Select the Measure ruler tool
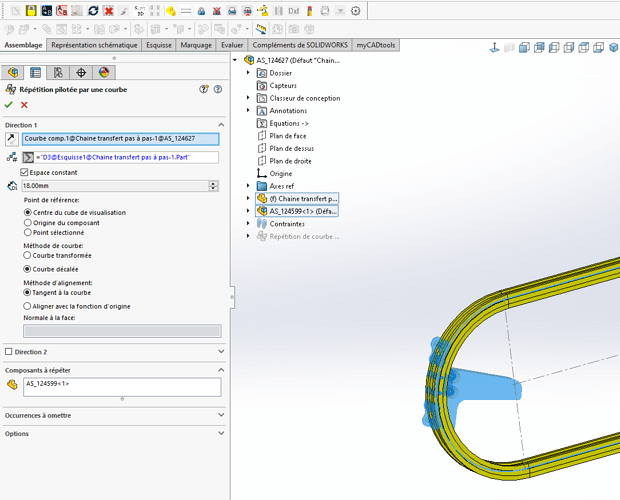The image size is (620, 500). [261, 29]
